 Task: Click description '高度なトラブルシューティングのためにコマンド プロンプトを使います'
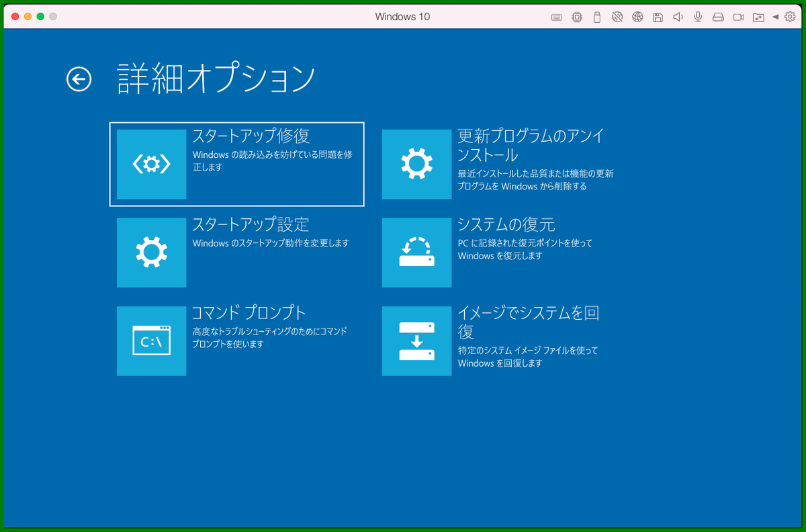coord(269,338)
